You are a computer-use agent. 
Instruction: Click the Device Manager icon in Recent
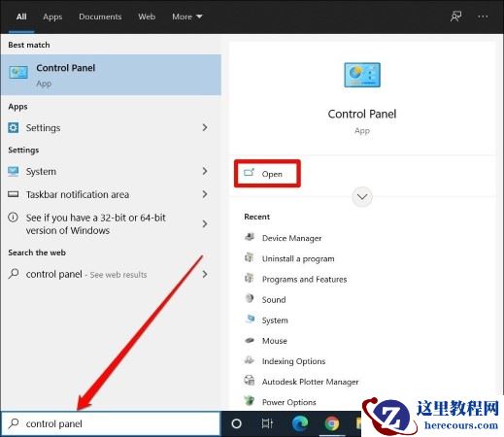[x=250, y=237]
